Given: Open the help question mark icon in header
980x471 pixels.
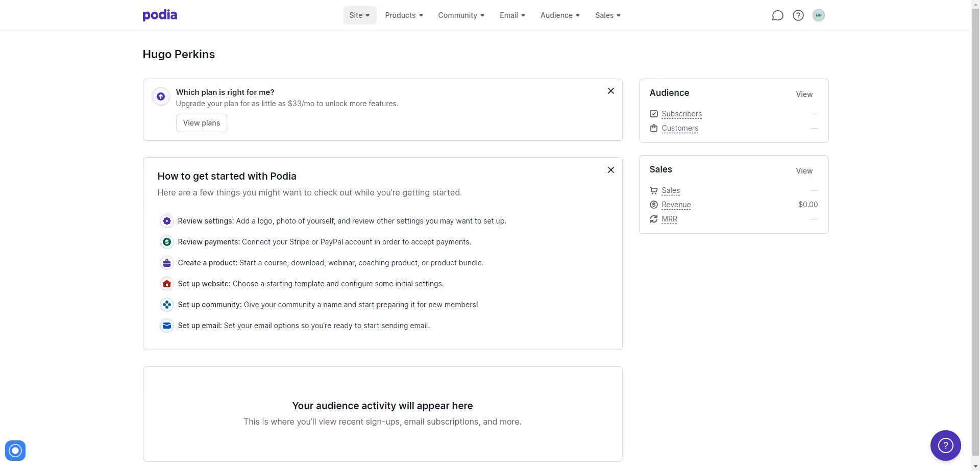Looking at the screenshot, I should 798,15.
